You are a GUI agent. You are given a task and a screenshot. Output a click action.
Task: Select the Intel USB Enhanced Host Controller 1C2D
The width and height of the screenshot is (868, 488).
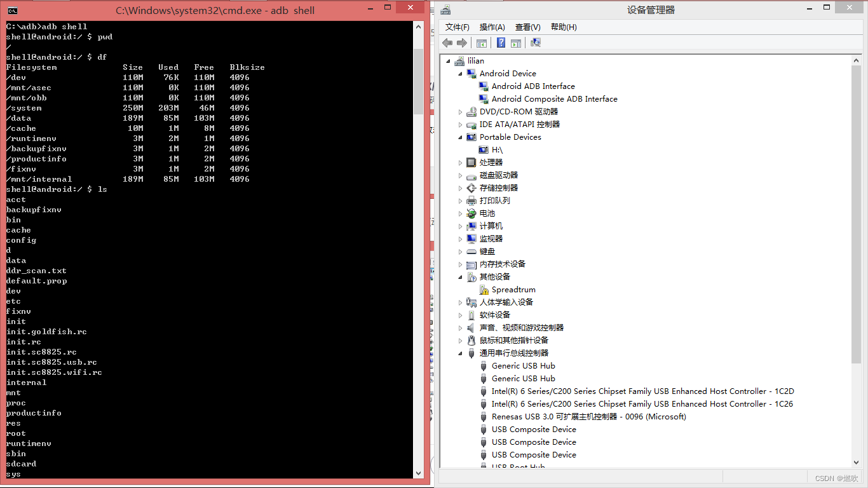tap(642, 391)
